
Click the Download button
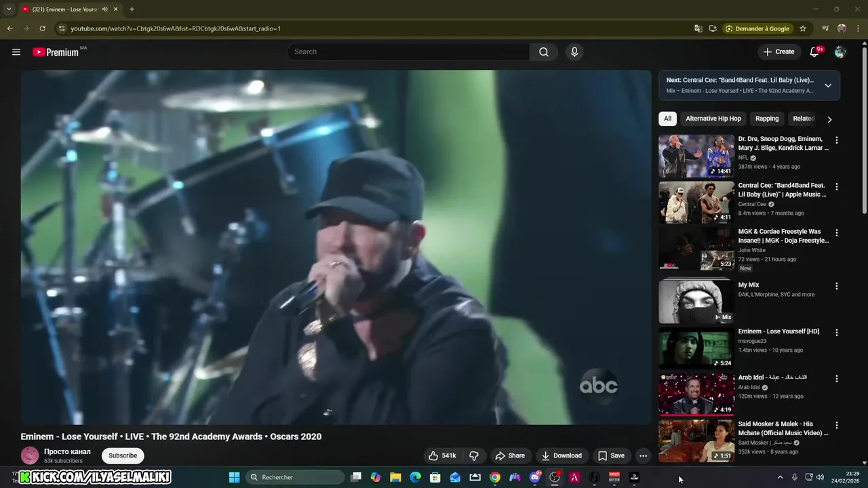pos(561,455)
